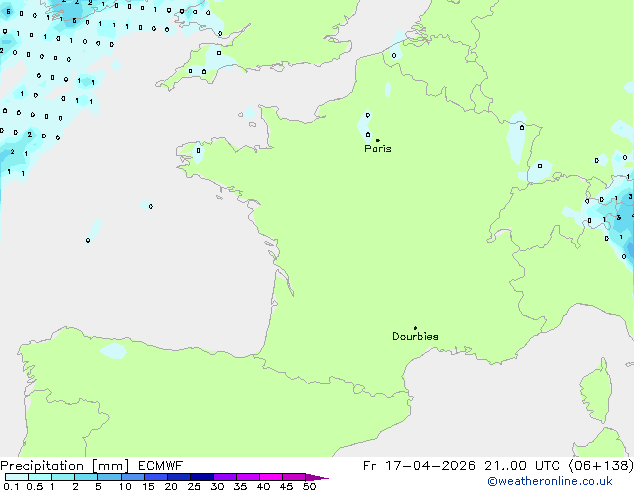
Task: Pick the 1 mm legend color swatch
Action: (63, 477)
